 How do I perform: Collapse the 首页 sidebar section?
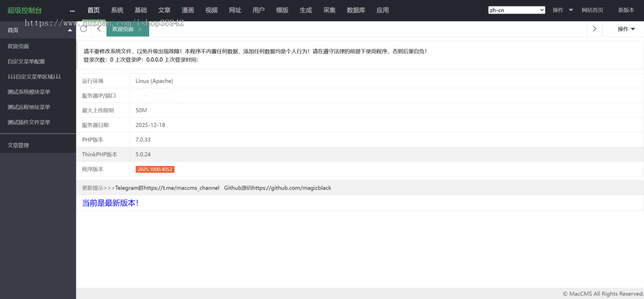coord(70,31)
